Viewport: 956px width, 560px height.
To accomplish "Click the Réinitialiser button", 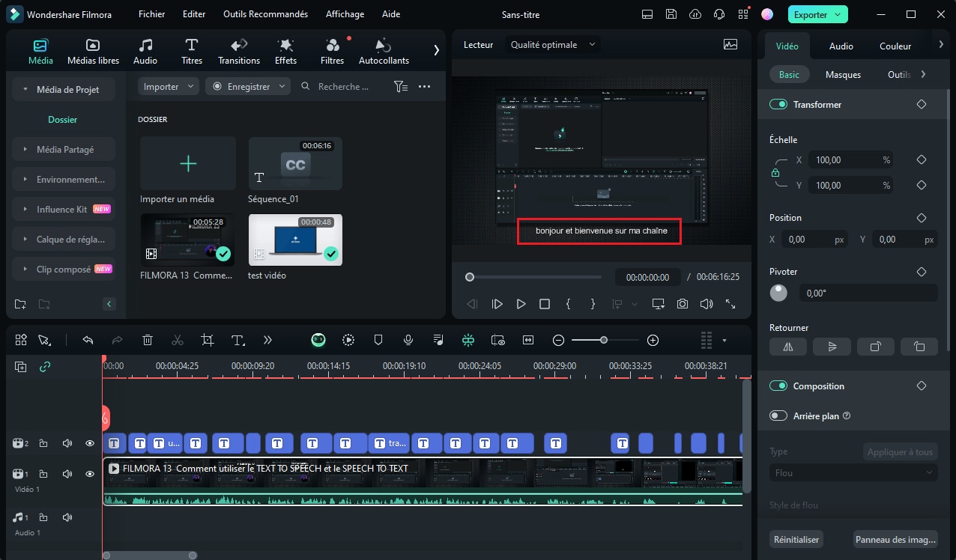I will 796,539.
